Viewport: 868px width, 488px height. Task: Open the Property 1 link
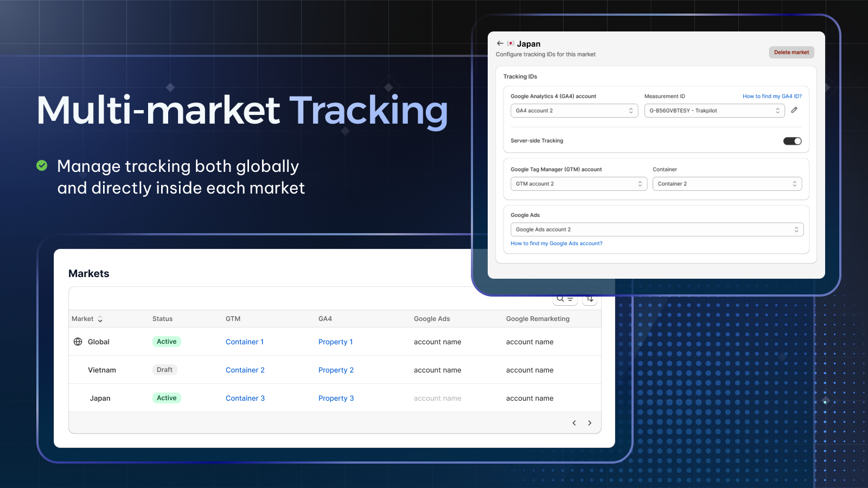335,342
